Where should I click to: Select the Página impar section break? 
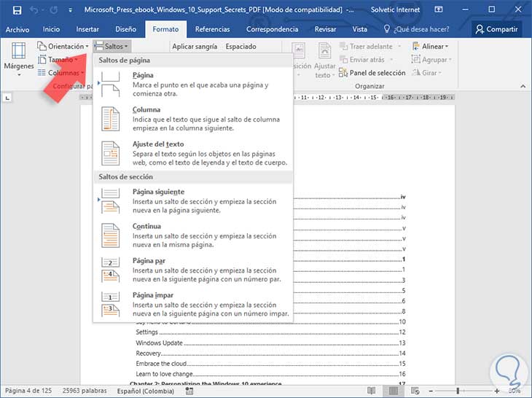tap(192, 304)
